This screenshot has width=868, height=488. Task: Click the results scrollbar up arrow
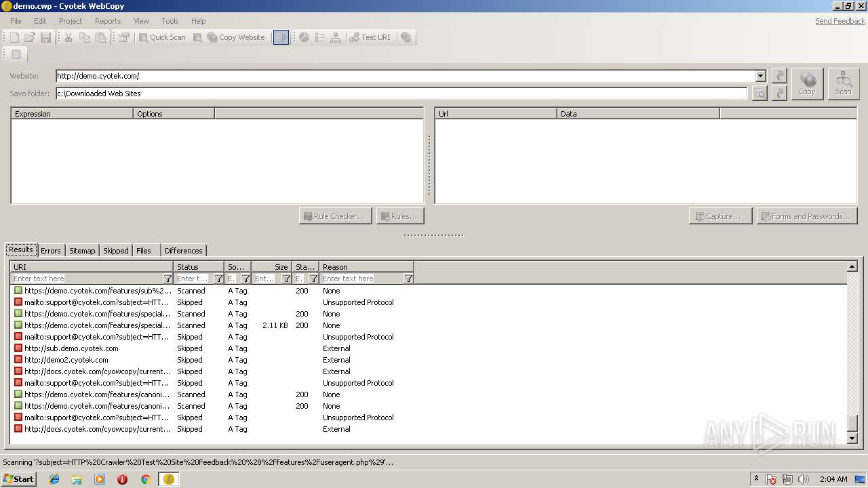pos(852,266)
